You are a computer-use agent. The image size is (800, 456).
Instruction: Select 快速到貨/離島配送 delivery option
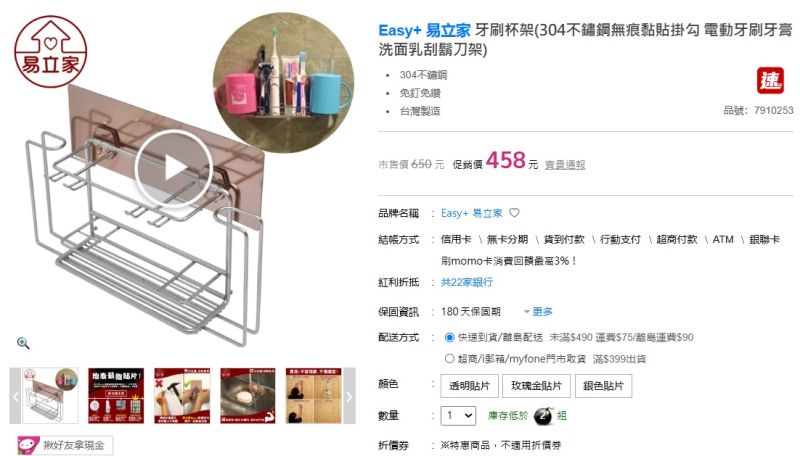click(449, 337)
